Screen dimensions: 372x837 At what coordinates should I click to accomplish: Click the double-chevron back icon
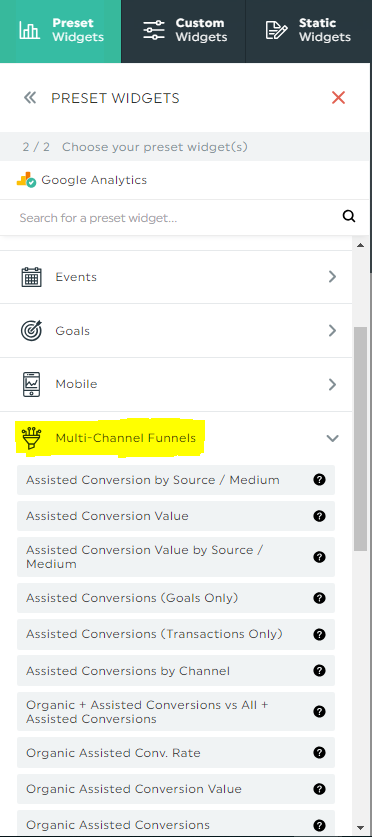[x=30, y=98]
